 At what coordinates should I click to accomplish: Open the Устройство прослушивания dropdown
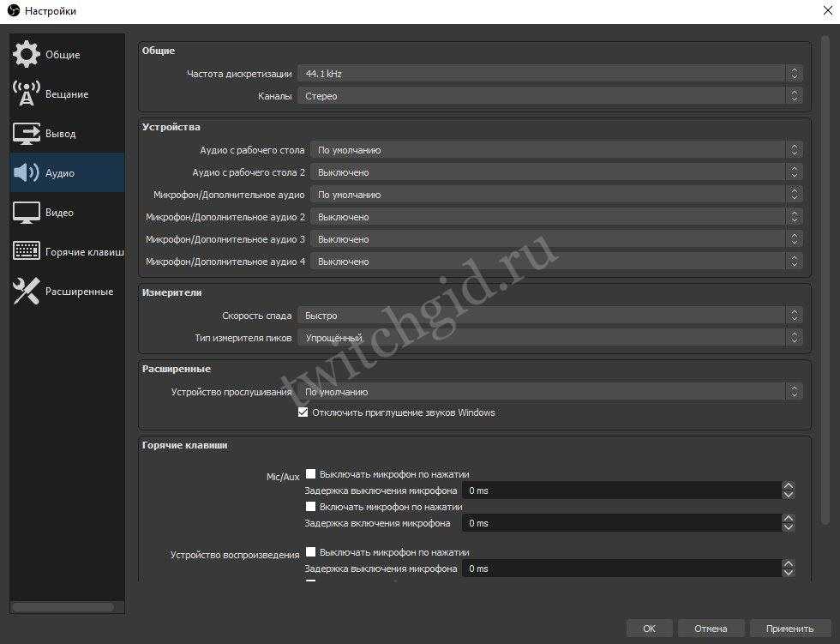[x=550, y=392]
